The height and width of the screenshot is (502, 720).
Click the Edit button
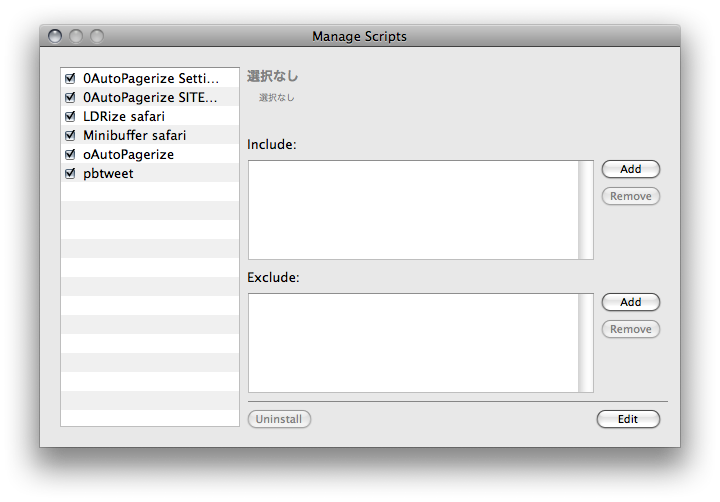[628, 419]
